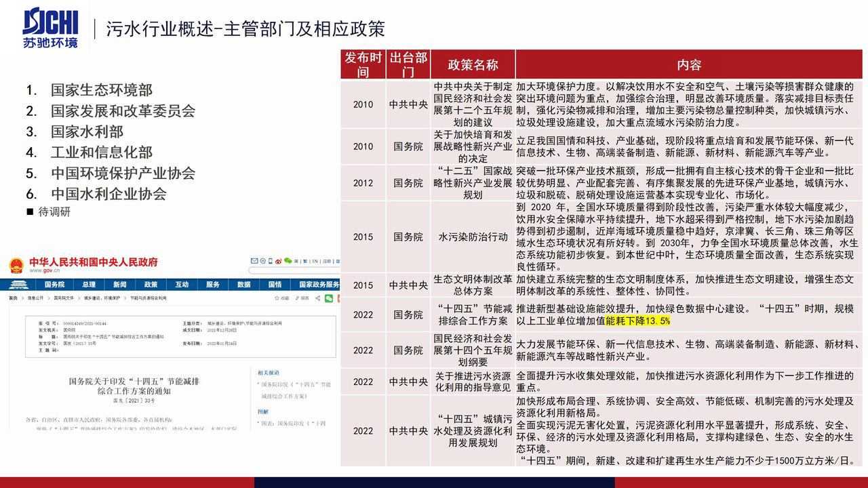Click the Suchi Environment company logo
Image resolution: width=868 pixels, height=488 pixels.
(x=51, y=28)
